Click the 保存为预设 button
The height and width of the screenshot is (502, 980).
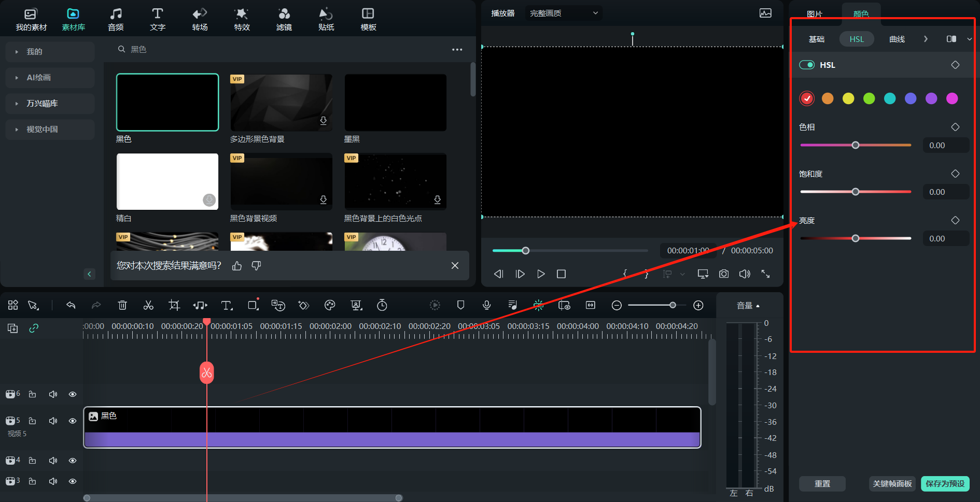click(945, 483)
